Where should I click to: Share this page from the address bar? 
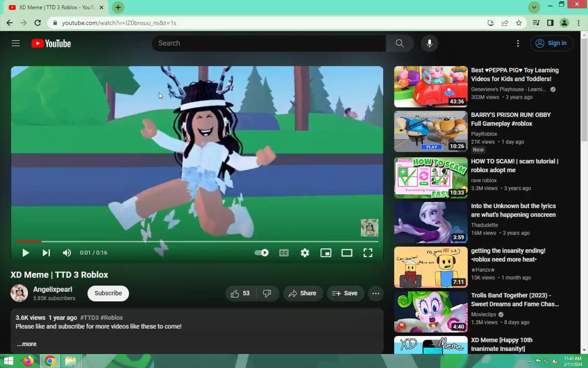[x=505, y=23]
